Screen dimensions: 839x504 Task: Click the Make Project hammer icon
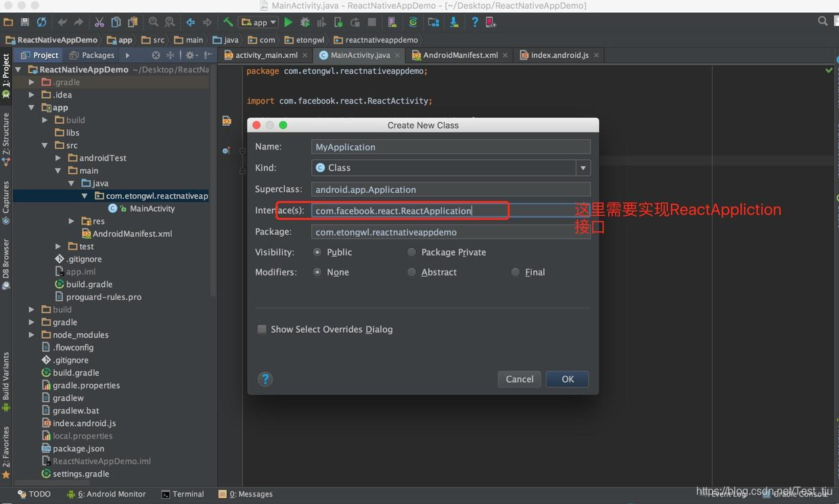point(227,22)
